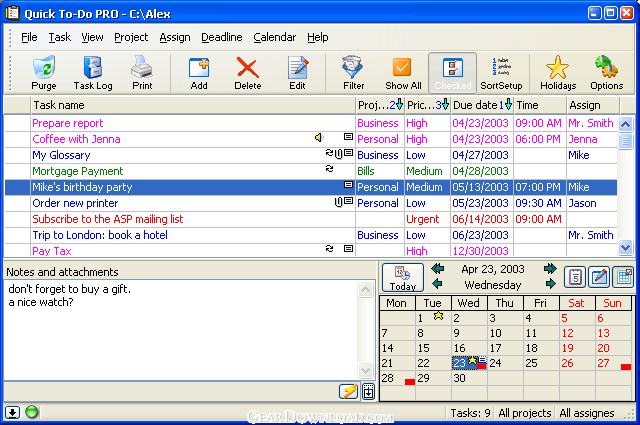Click the calendar grid view icon
Image resolution: width=640 pixels, height=425 pixels.
(x=624, y=277)
